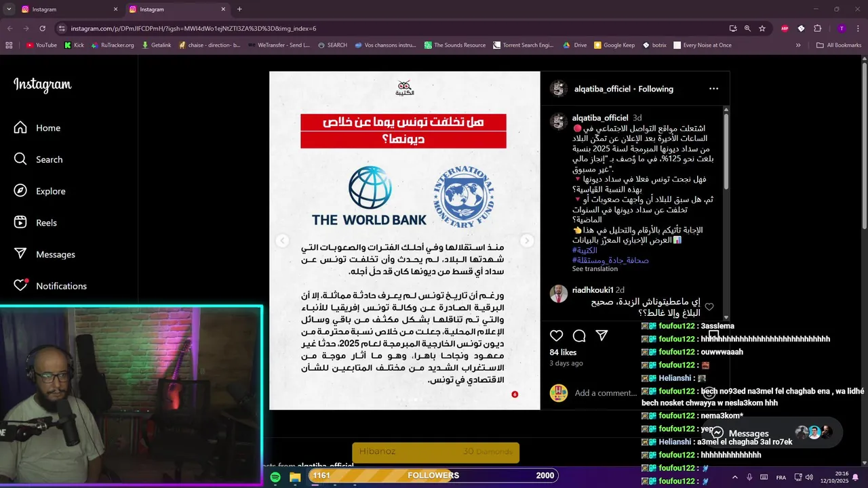The width and height of the screenshot is (868, 488).
Task: Expand the hidden bookmarks chevron
Action: [798, 45]
